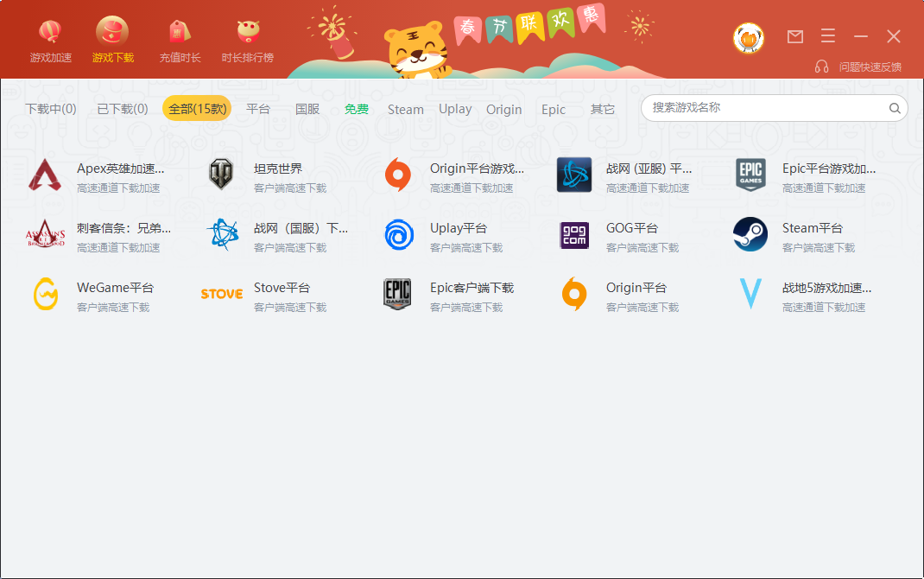The height and width of the screenshot is (579, 924).
Task: Open the Stove平台 entry title
Action: tap(282, 287)
